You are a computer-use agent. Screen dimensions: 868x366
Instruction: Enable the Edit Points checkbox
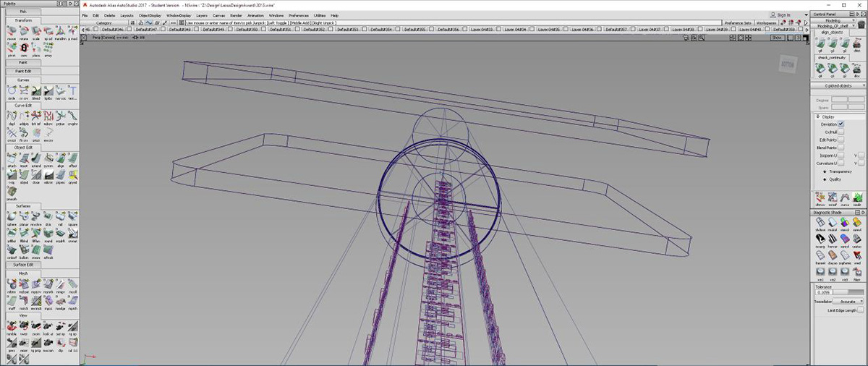click(x=841, y=140)
